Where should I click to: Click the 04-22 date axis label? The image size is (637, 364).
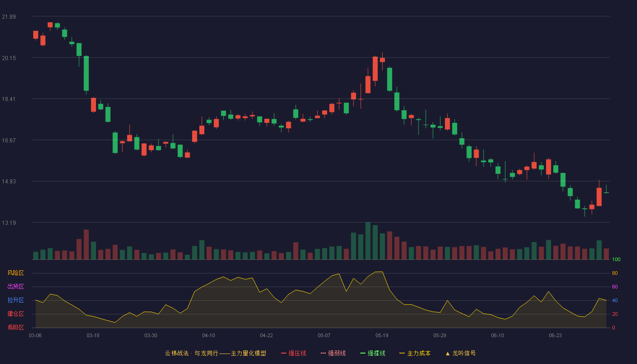tap(266, 335)
